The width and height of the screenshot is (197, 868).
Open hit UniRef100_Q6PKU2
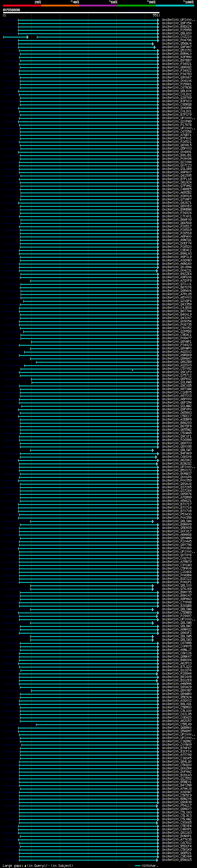point(176,379)
